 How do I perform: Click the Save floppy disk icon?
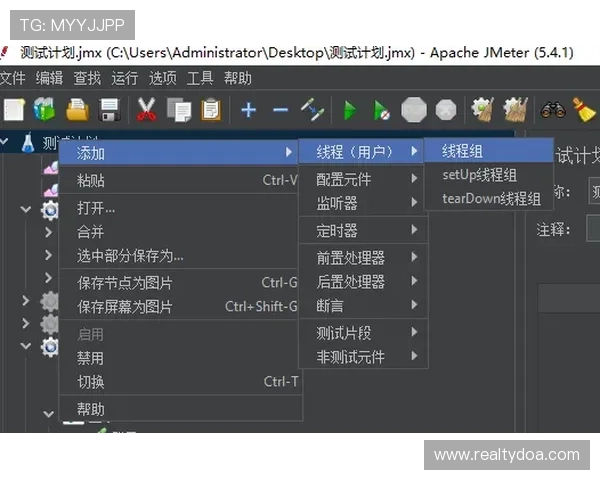[109, 110]
